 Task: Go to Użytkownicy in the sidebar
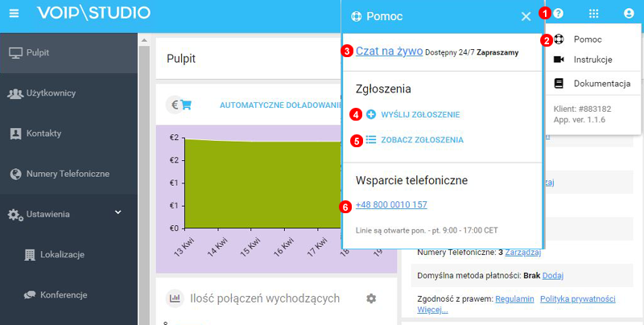[x=50, y=93]
